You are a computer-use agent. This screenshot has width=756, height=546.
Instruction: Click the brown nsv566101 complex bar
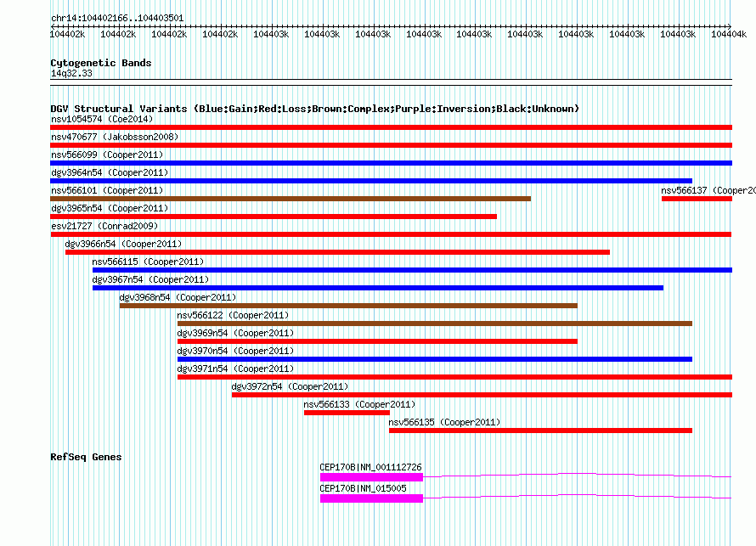(x=291, y=199)
